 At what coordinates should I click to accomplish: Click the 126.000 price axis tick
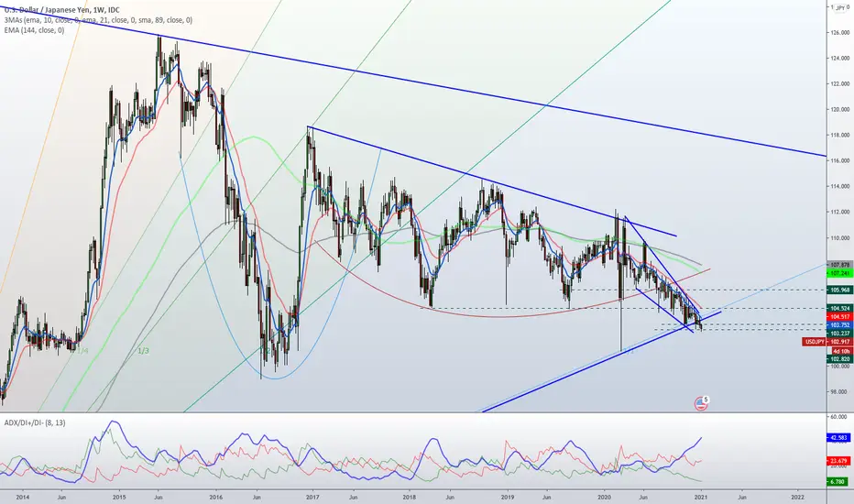point(840,33)
